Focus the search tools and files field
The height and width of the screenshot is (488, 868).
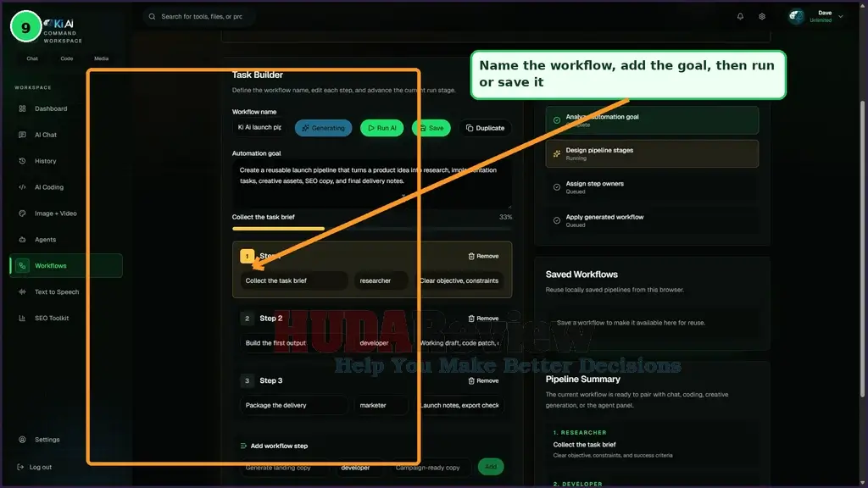199,17
